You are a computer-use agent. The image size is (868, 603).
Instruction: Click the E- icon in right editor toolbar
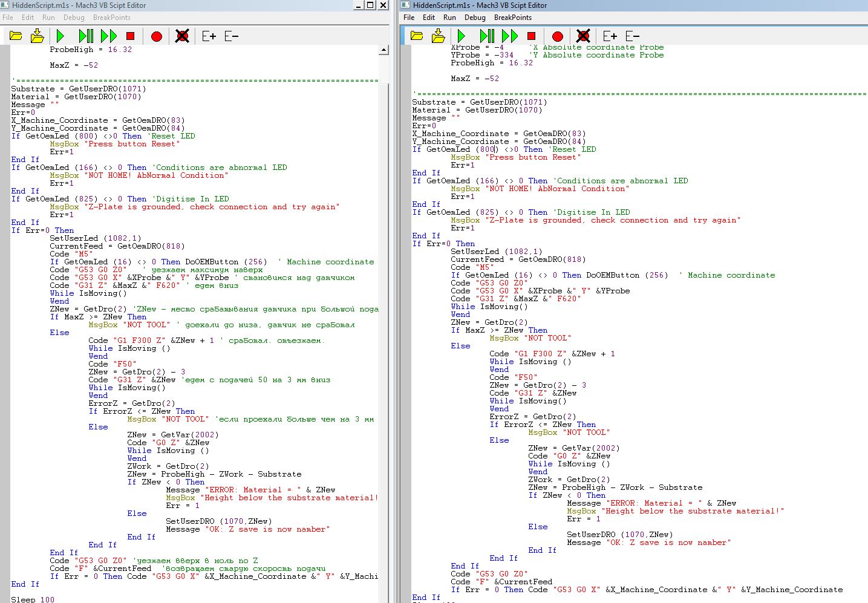(632, 36)
